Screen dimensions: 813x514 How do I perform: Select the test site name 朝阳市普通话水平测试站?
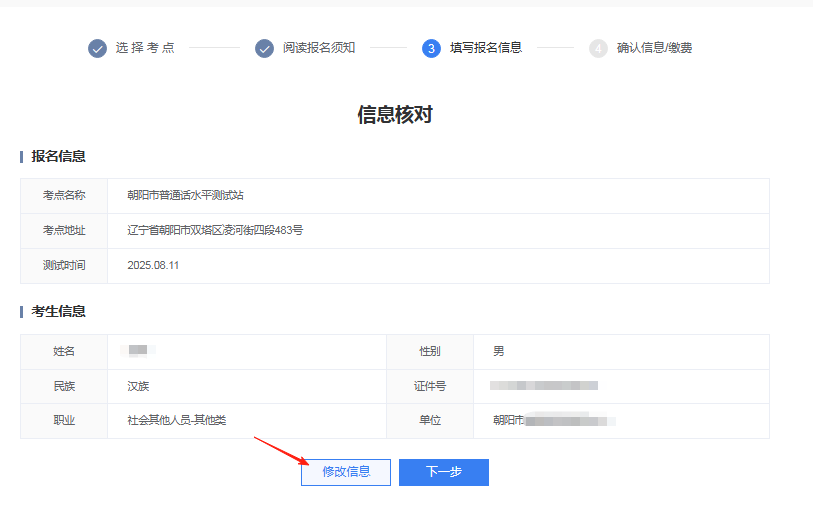click(185, 196)
